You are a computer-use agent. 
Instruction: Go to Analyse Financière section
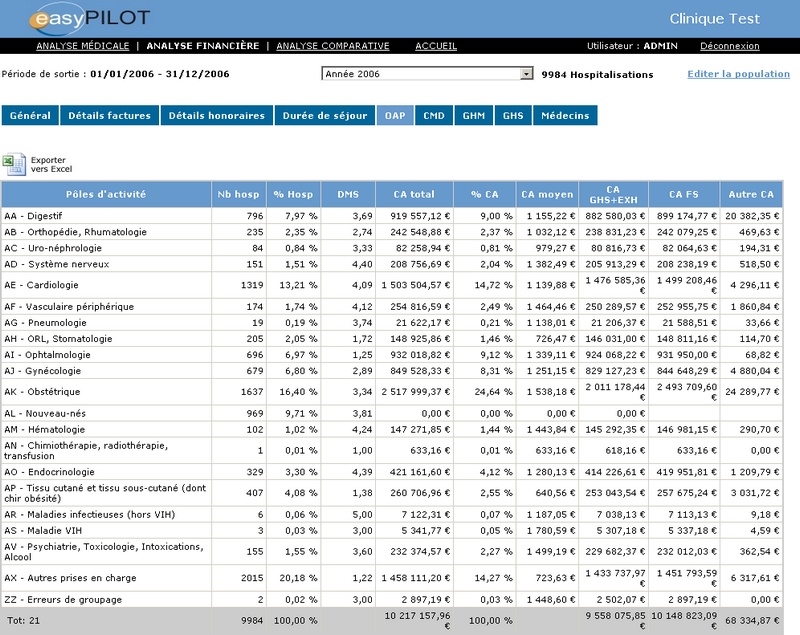pyautogui.click(x=203, y=46)
